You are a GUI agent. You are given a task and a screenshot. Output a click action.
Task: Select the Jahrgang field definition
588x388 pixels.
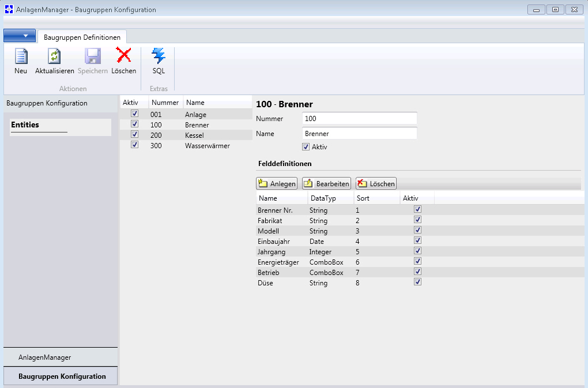[x=420, y=251]
